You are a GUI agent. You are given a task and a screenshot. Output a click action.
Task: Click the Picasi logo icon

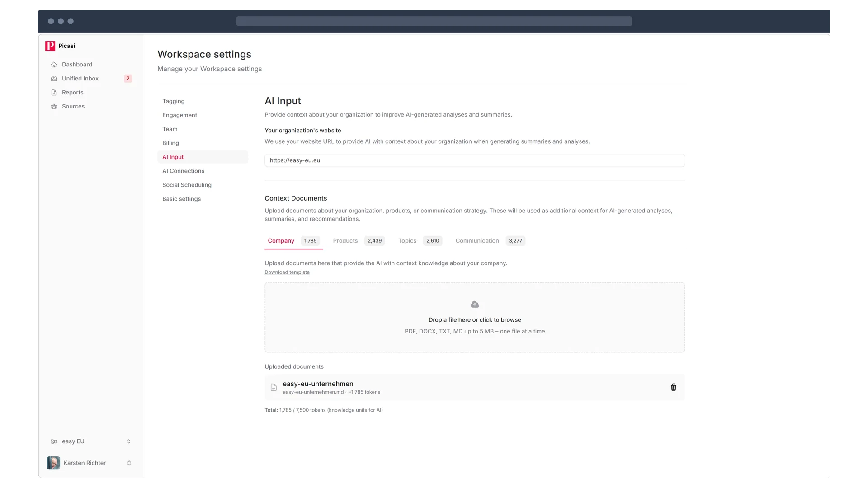[50, 46]
